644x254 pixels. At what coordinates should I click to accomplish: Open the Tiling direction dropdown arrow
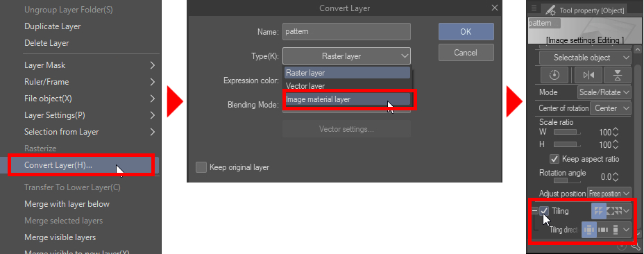coord(627,230)
